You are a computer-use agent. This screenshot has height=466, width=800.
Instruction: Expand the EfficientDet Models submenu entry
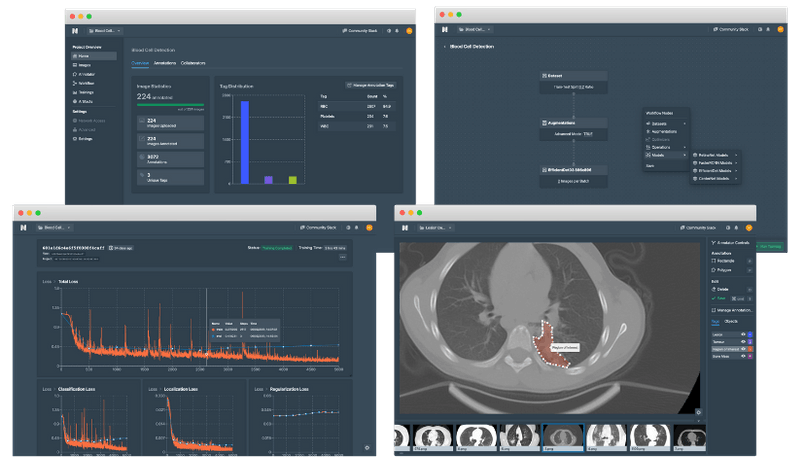[715, 170]
